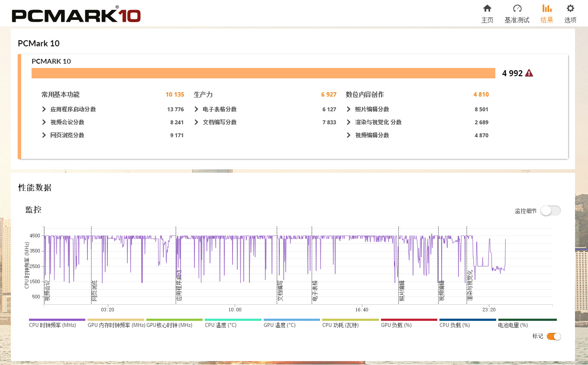The width and height of the screenshot is (588, 365).
Task: Click the 渲染与视觉化 marker in the chart
Action: pos(470,285)
